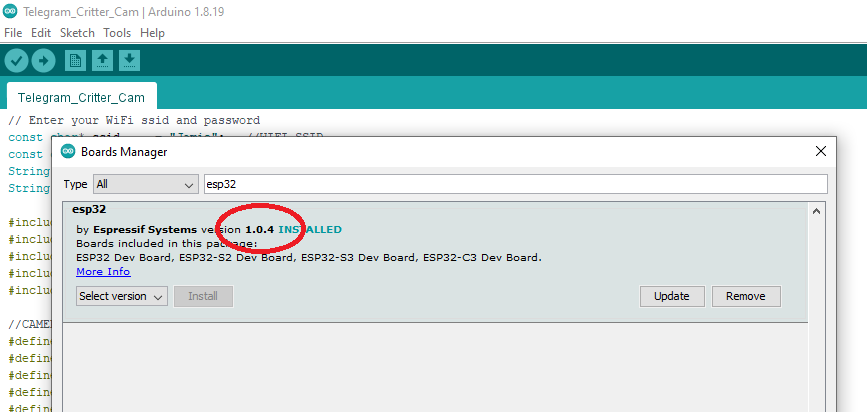Select the Telegram_Critter_Cam tab
This screenshot has height=412, width=867.
tap(81, 96)
